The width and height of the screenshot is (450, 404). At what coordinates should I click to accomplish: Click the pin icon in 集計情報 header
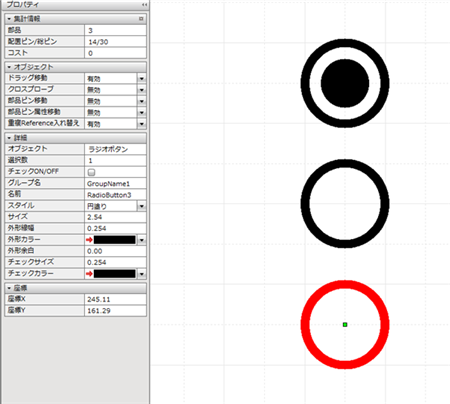point(141,19)
